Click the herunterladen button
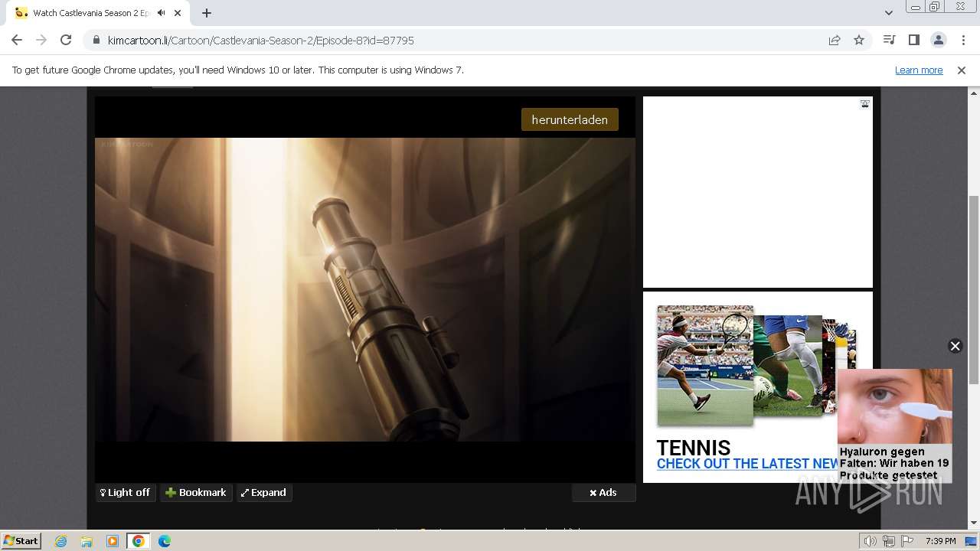 [x=570, y=119]
